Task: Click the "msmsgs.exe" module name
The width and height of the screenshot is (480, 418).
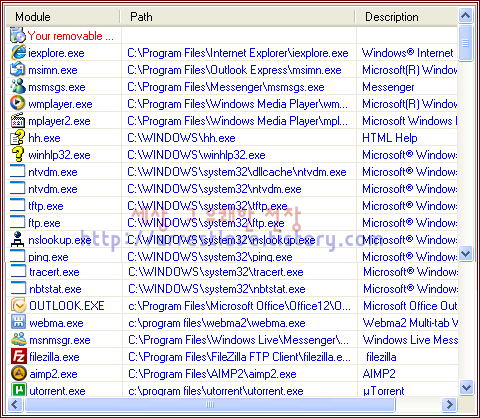Action: tap(57, 87)
